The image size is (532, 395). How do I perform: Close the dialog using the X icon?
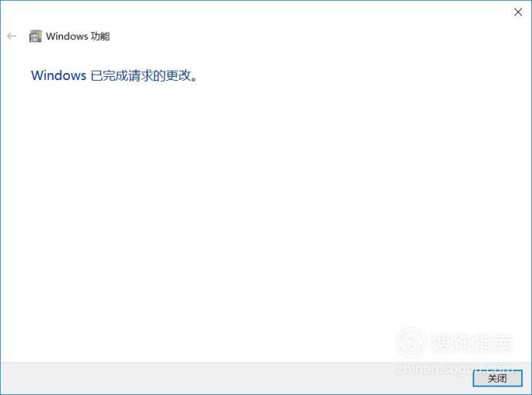tap(517, 12)
